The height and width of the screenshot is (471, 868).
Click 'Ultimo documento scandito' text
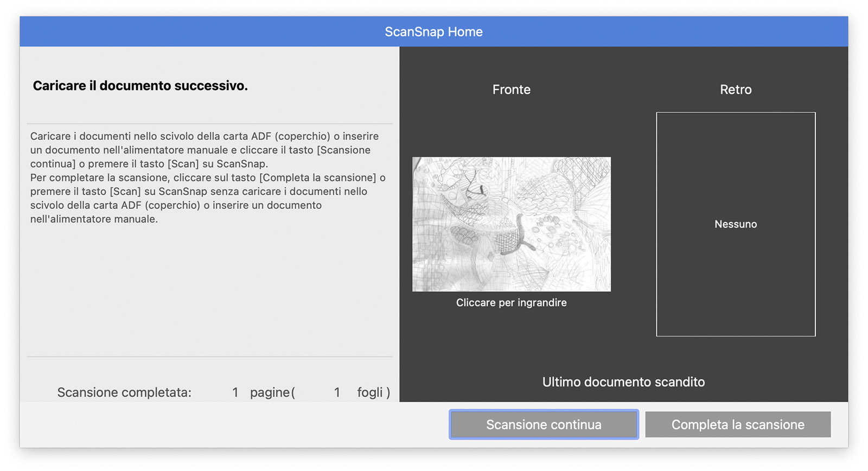click(x=624, y=382)
